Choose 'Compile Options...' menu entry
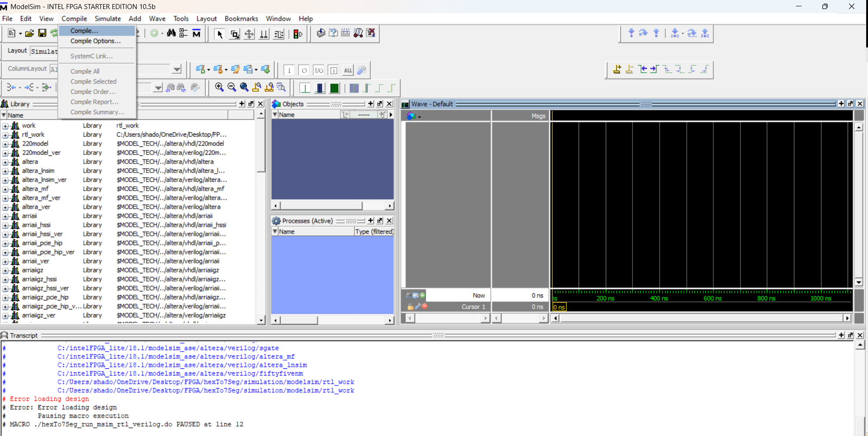The height and width of the screenshot is (436, 868). pyautogui.click(x=97, y=41)
